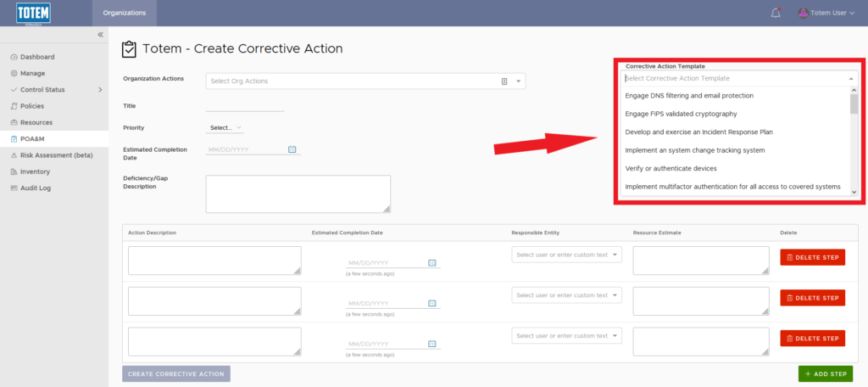The height and width of the screenshot is (387, 868).
Task: Select POA&M in sidebar
Action: click(x=54, y=138)
